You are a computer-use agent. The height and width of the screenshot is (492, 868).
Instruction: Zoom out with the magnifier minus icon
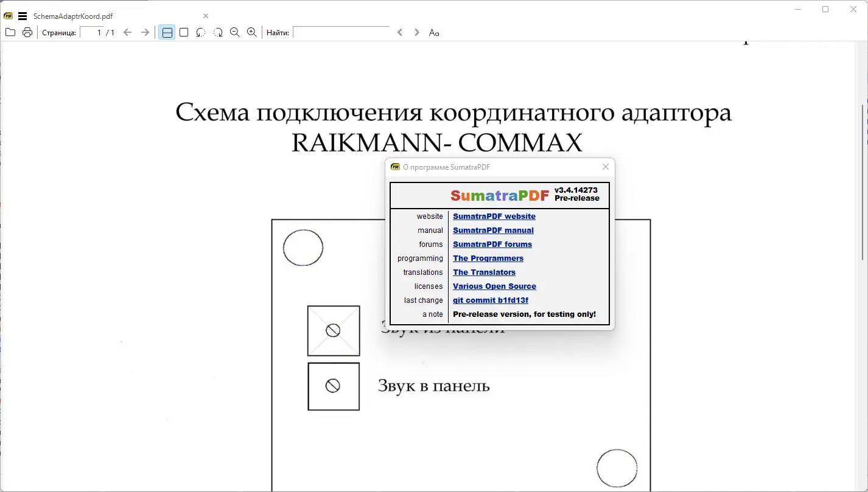235,32
